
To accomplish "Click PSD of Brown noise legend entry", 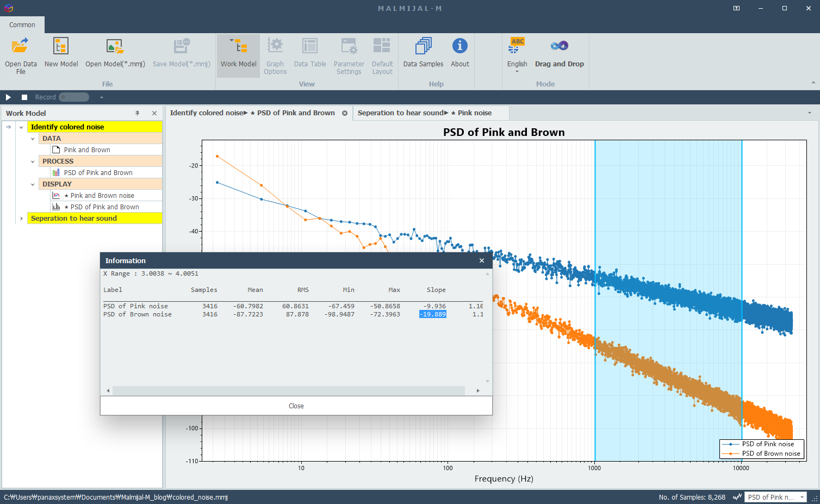I will (x=761, y=453).
